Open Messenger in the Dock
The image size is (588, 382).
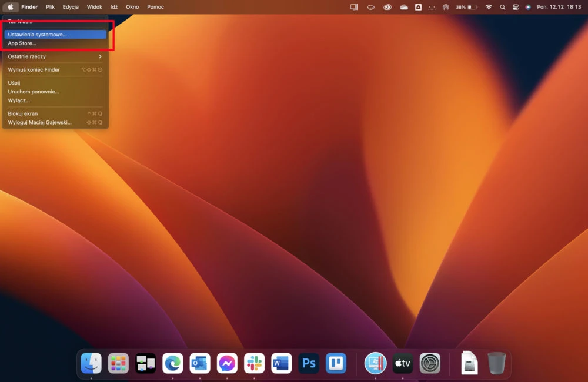click(227, 363)
